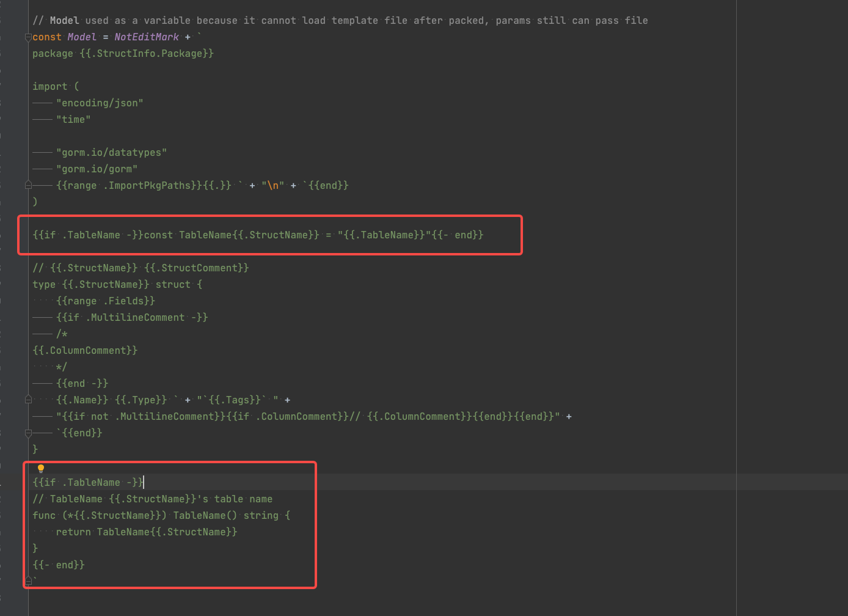This screenshot has width=848, height=616.
Task: Click the import ( keyword line
Action: coord(56,87)
